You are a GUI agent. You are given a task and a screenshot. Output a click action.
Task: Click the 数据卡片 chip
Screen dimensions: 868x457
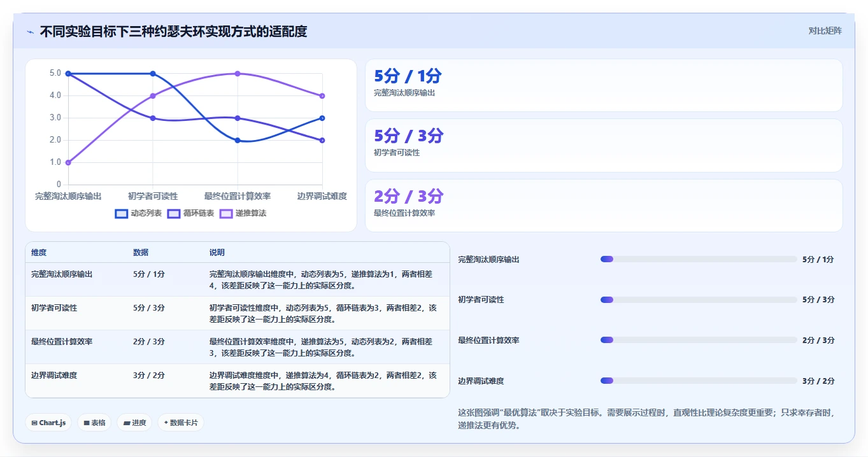tap(181, 423)
